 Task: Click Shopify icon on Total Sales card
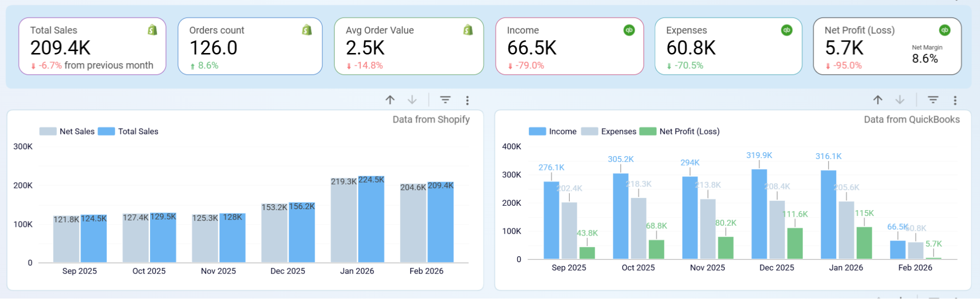152,30
